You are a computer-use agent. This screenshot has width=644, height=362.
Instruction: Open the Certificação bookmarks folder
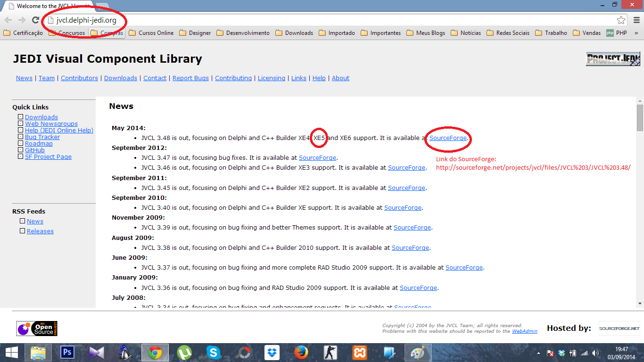(23, 33)
